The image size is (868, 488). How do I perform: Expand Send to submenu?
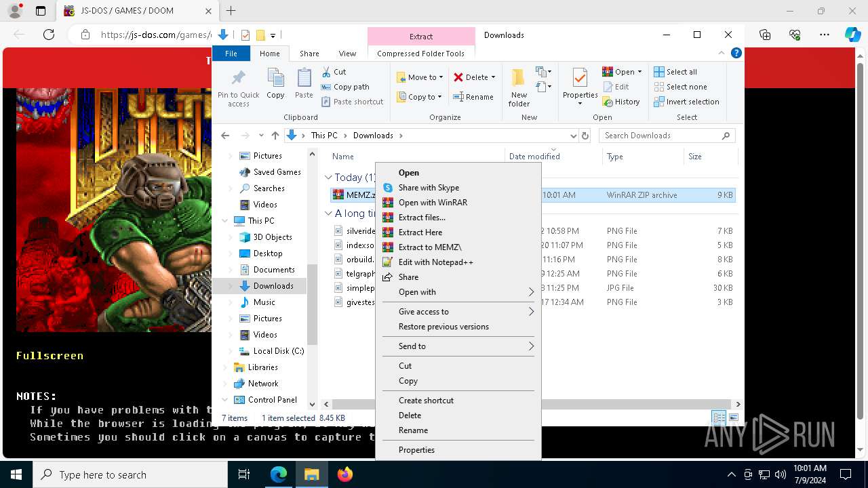[531, 346]
